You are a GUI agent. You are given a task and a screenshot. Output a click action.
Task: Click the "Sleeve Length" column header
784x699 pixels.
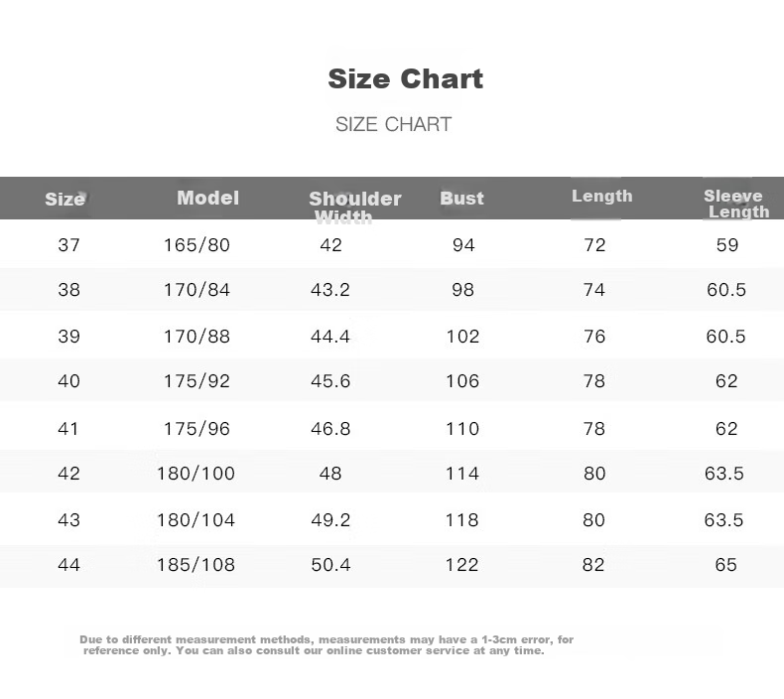point(735,204)
